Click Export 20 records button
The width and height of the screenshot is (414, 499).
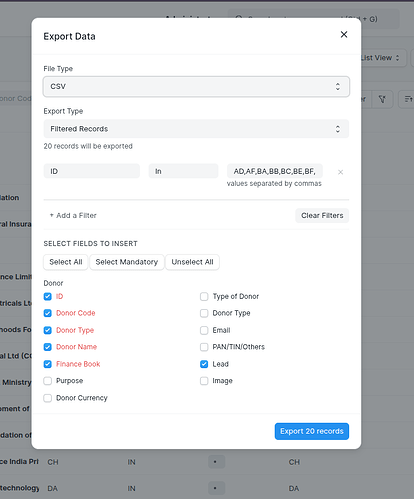pos(312,431)
